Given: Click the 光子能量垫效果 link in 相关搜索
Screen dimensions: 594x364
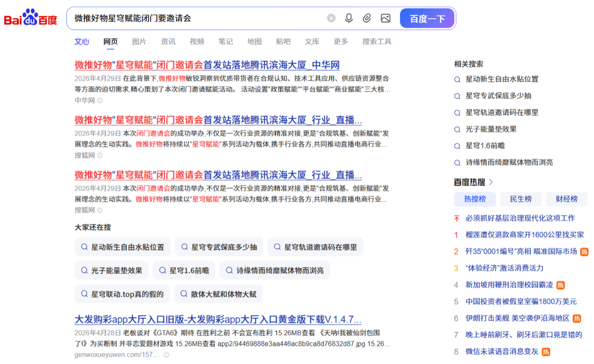Looking at the screenshot, I should pyautogui.click(x=491, y=129).
